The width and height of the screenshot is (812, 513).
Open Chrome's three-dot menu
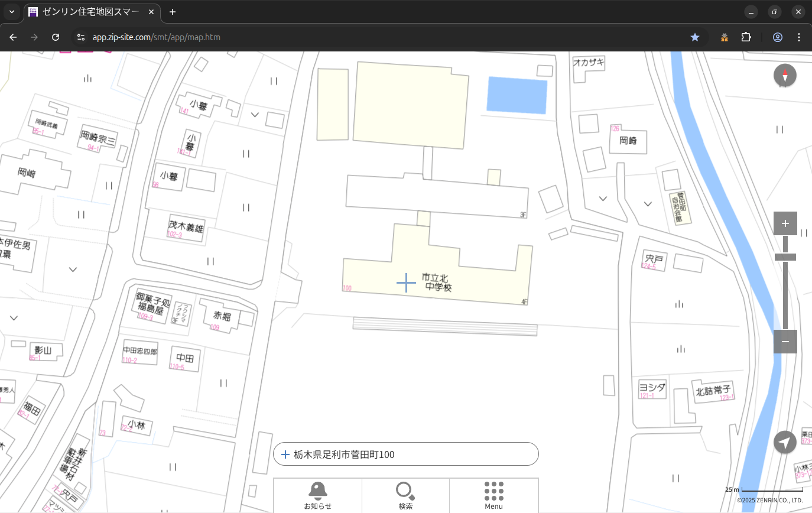[x=799, y=37]
